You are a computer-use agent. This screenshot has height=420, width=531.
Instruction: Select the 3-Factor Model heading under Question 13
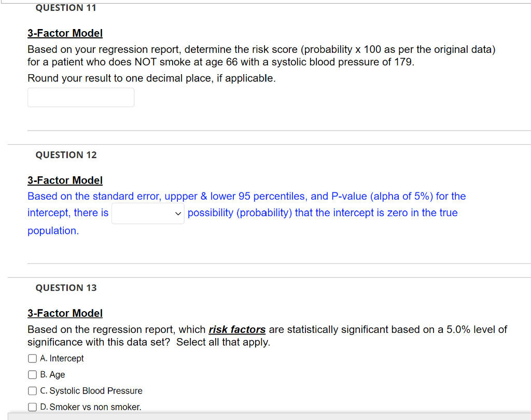point(65,313)
